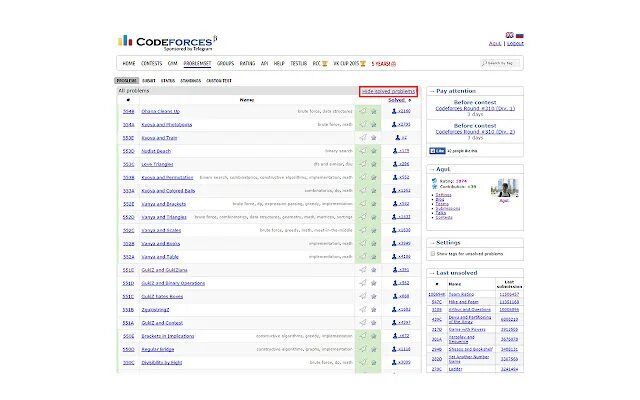This screenshot has width=640, height=400.
Task: Open Codeforces Round #310 (Div. 2) link
Action: pyautogui.click(x=475, y=131)
